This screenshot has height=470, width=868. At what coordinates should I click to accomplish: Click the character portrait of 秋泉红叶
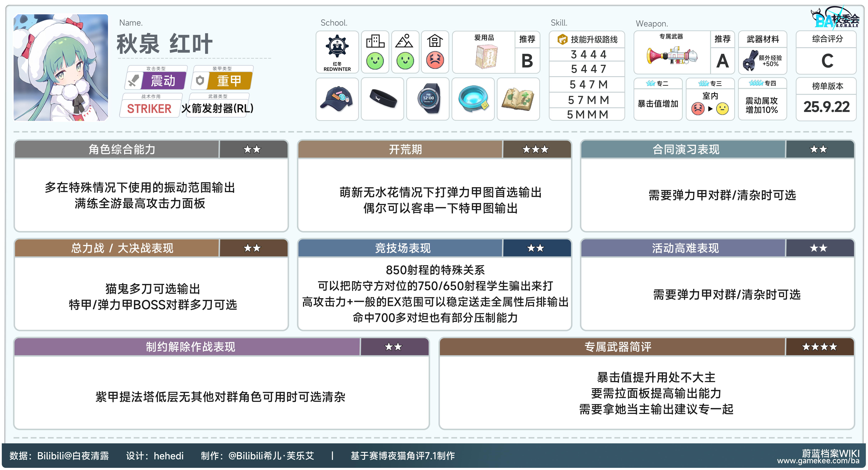tap(61, 67)
